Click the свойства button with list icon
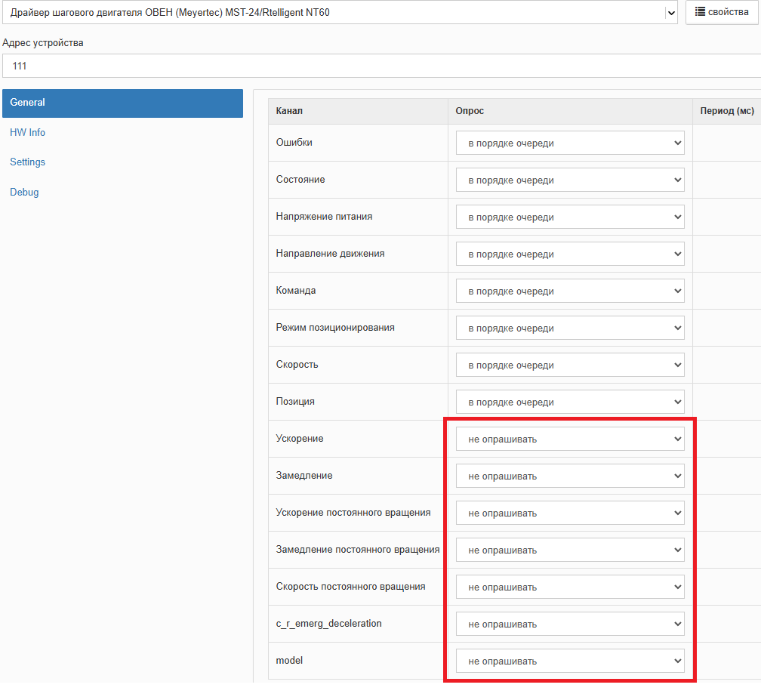The height and width of the screenshot is (700, 761). coord(721,12)
